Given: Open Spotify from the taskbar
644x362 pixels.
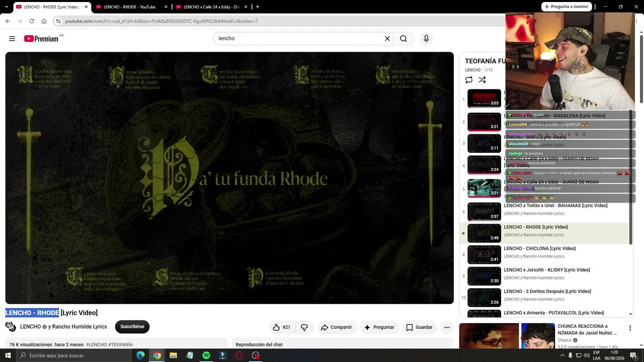Looking at the screenshot, I should coord(206,355).
